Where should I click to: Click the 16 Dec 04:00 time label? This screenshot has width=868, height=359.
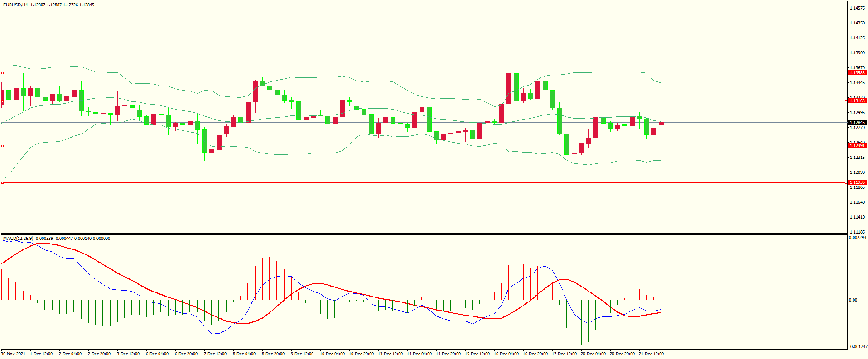pos(506,354)
